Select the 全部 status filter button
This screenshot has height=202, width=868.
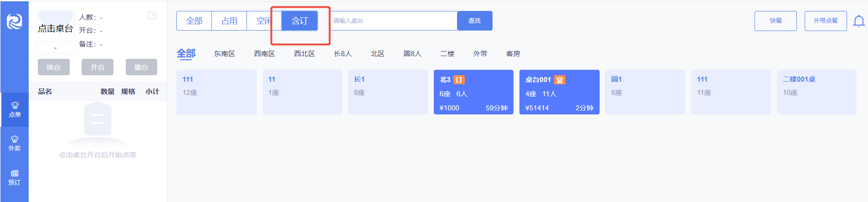(194, 21)
